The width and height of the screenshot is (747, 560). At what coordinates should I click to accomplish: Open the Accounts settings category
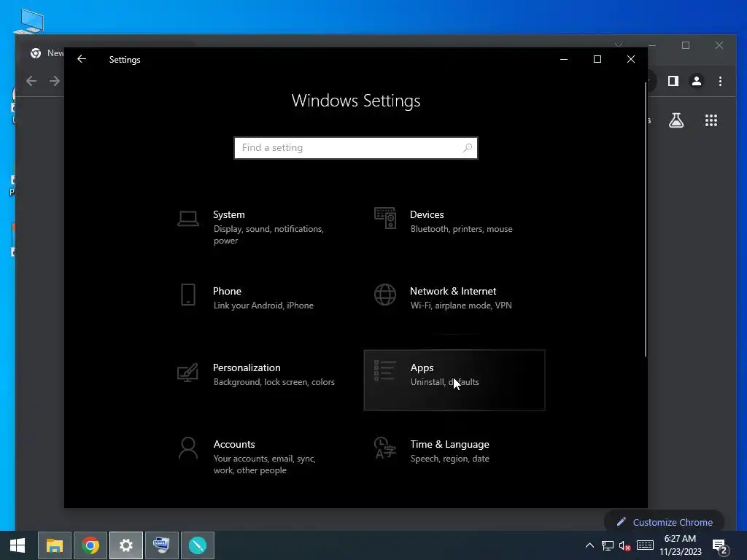pos(258,456)
